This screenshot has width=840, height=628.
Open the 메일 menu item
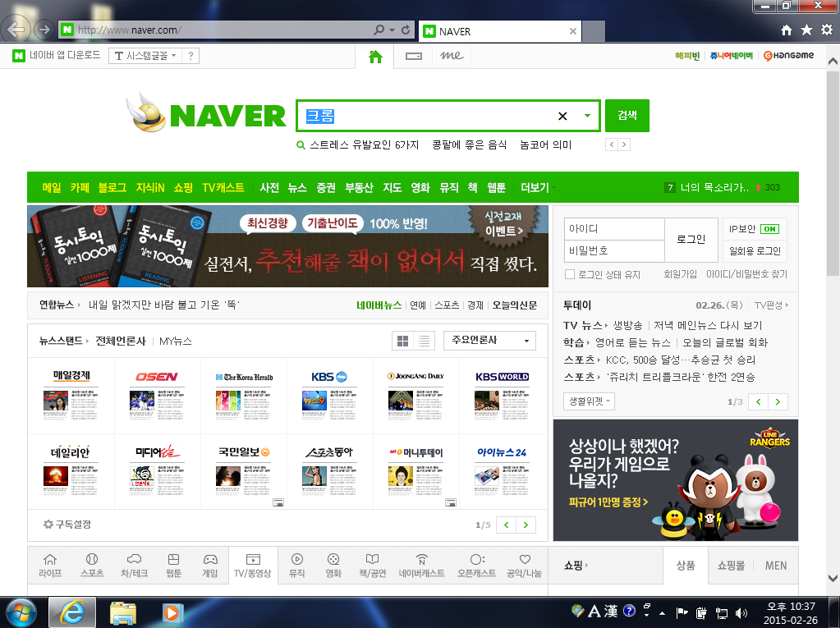[x=52, y=187]
